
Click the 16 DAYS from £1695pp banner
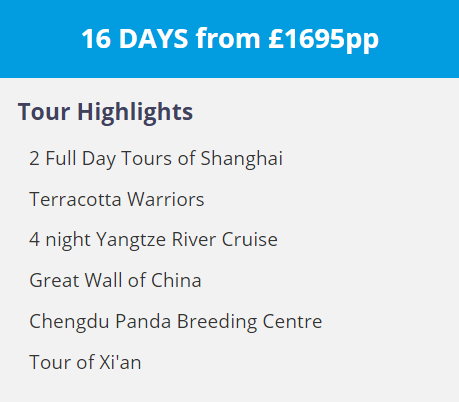click(x=229, y=39)
